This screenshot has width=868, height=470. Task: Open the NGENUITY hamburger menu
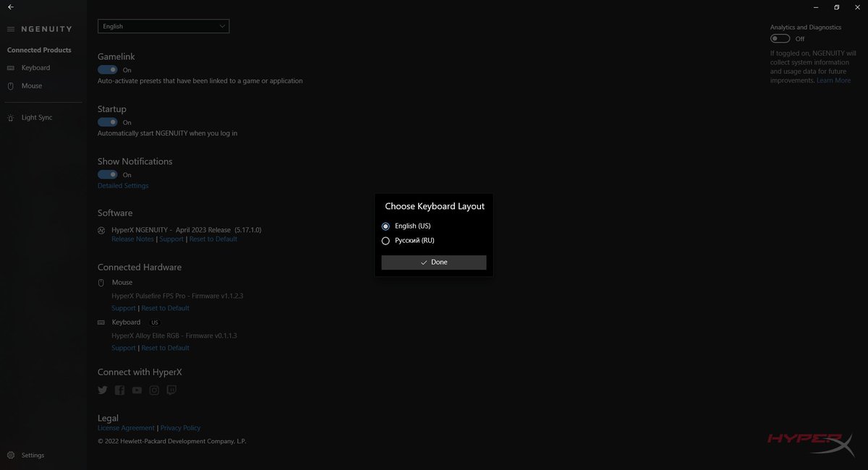coord(11,30)
